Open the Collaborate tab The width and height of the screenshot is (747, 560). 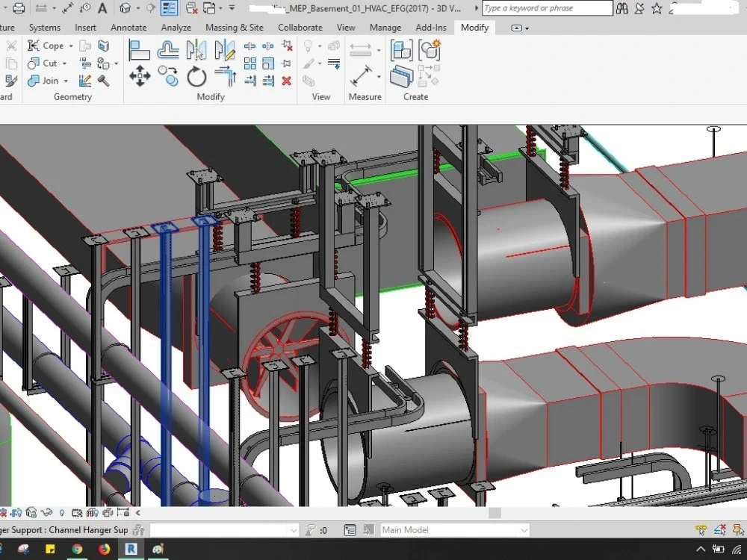[300, 28]
